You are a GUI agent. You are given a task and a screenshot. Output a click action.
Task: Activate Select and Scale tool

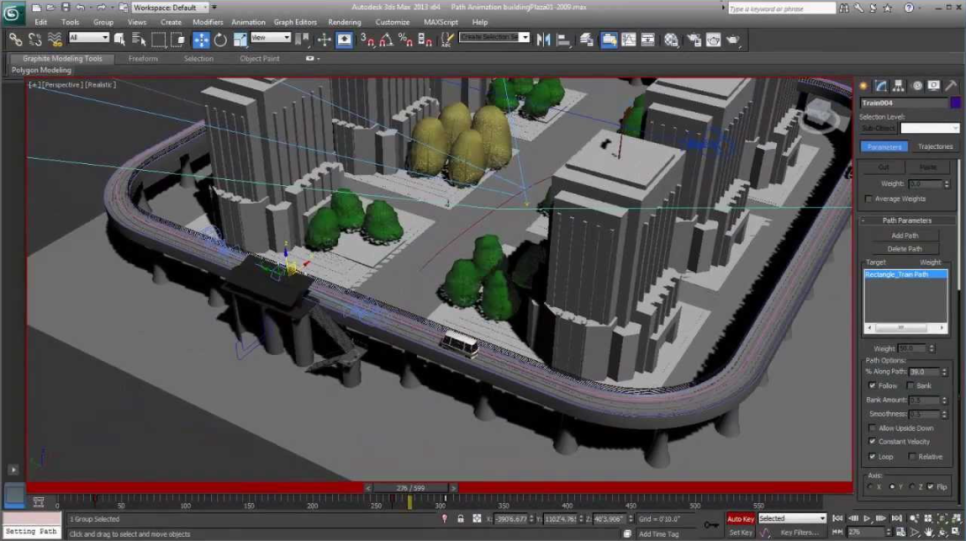(x=240, y=40)
